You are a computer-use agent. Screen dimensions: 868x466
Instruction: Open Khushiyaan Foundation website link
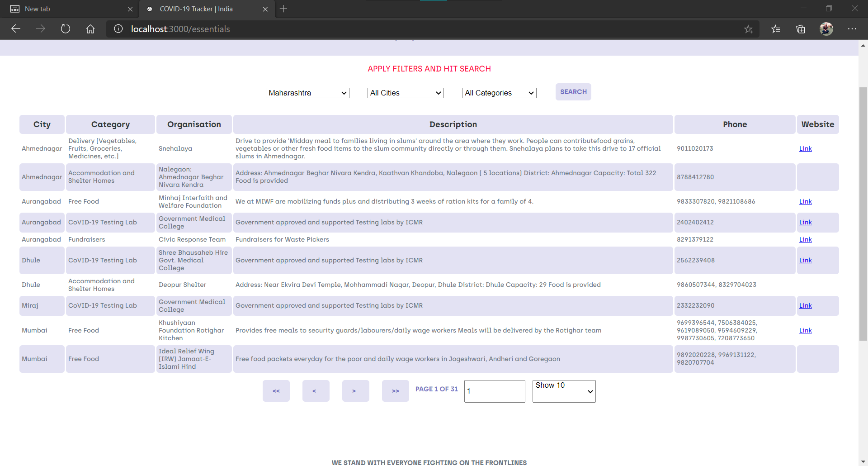[805, 330]
